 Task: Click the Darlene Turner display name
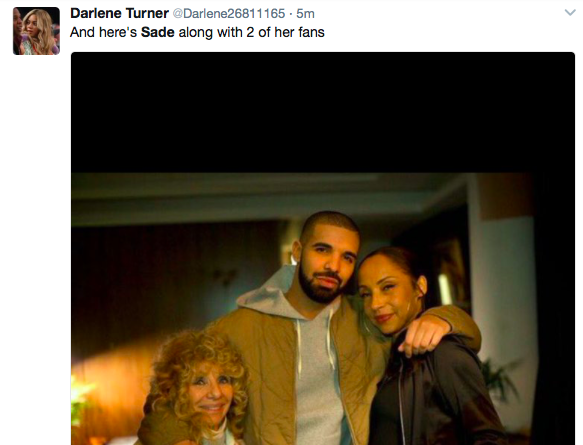click(119, 13)
